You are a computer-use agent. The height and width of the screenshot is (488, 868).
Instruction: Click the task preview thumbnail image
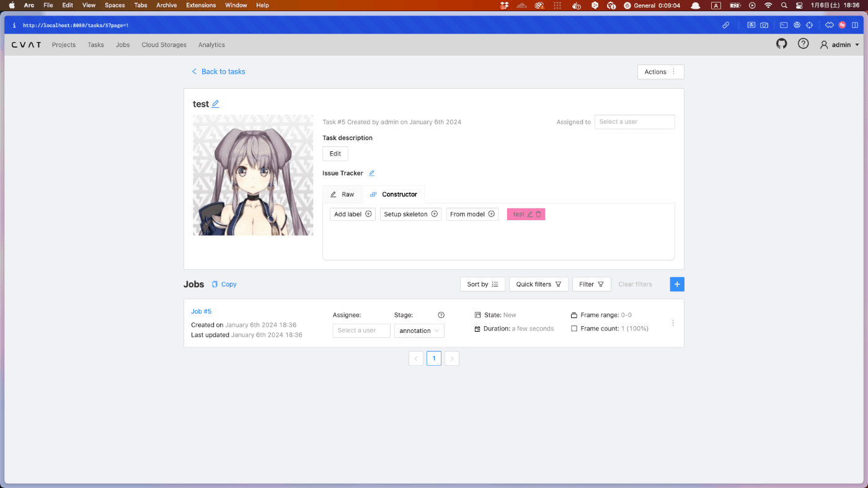[x=253, y=175]
